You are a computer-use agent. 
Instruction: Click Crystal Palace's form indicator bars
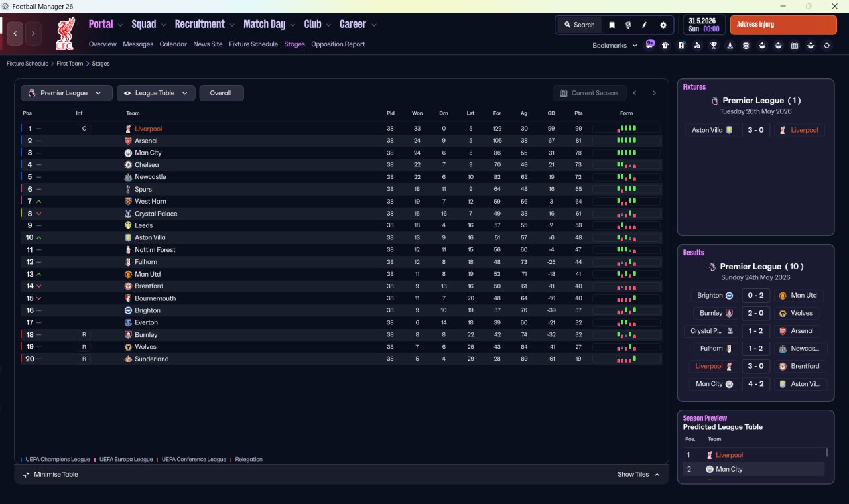pos(627,214)
